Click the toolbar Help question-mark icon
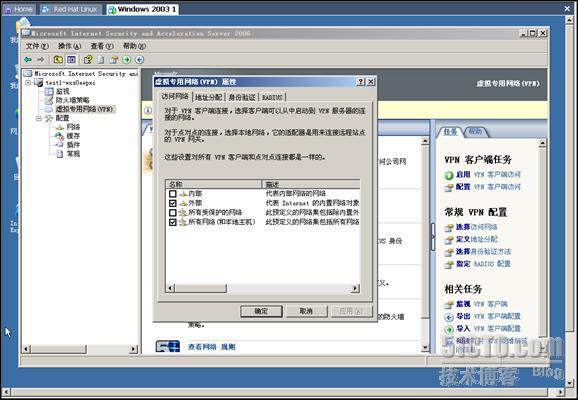This screenshot has height=400, width=578. (x=88, y=59)
